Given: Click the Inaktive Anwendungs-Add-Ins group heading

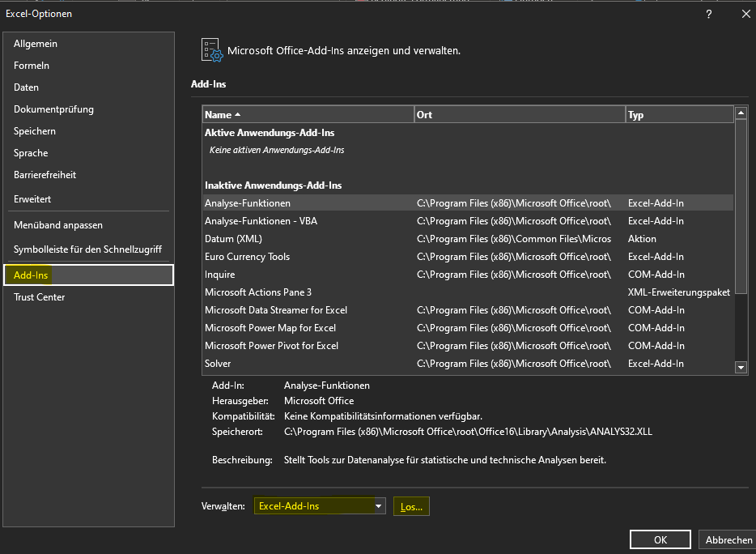Looking at the screenshot, I should (x=273, y=185).
